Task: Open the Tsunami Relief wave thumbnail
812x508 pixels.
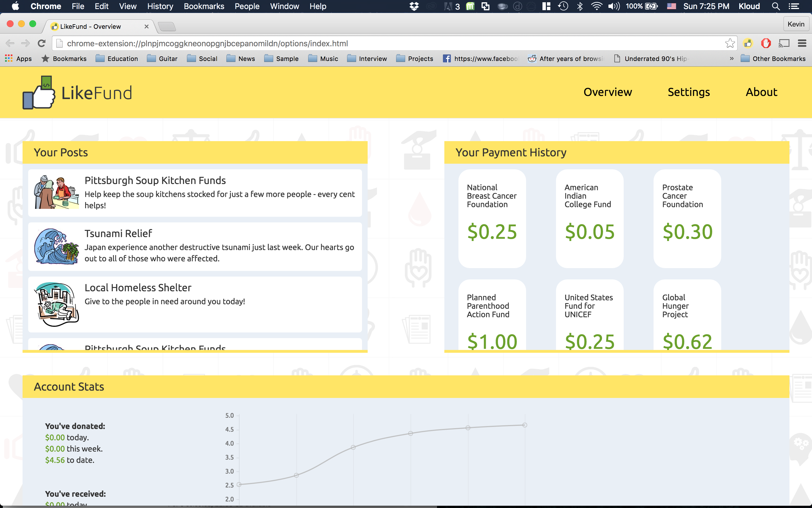Action: click(x=57, y=246)
